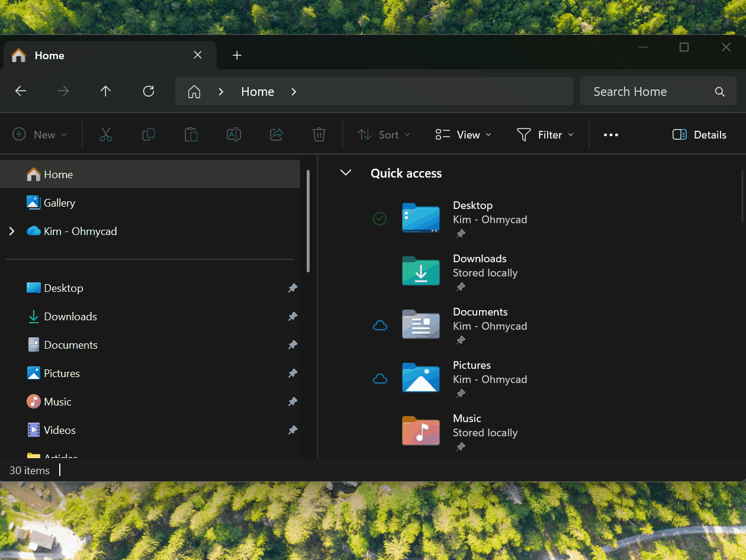Click the pin icon under Quick access Downloads

pyautogui.click(x=461, y=287)
